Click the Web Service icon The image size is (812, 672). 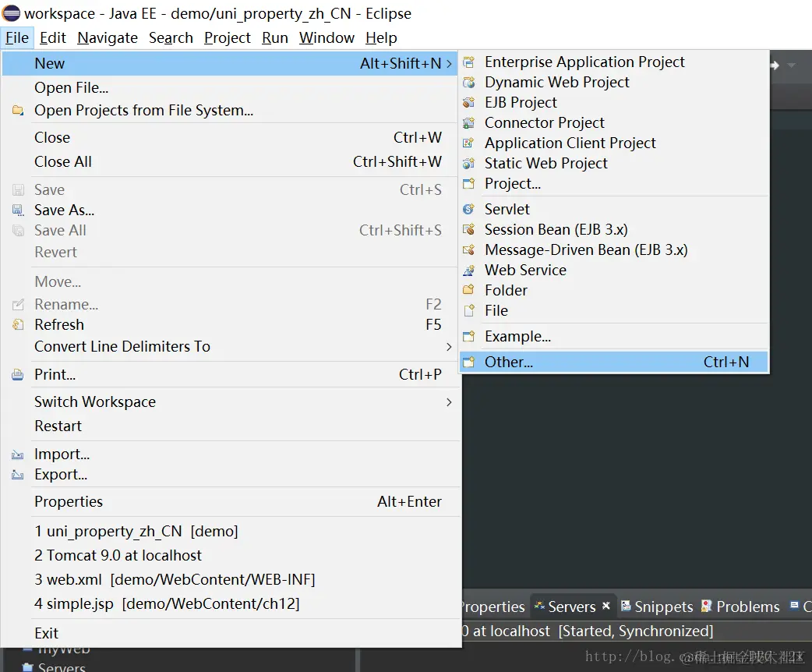click(468, 270)
